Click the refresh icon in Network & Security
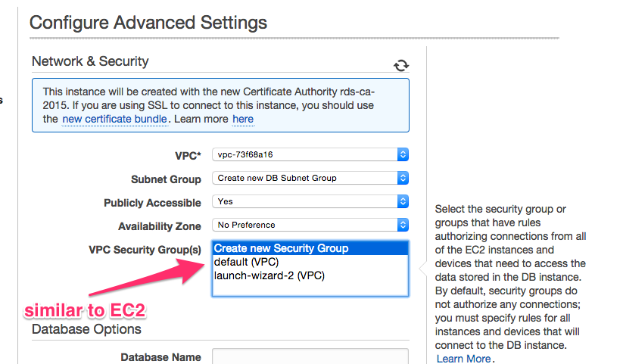Viewport: 623px width, 364px height. point(401,65)
